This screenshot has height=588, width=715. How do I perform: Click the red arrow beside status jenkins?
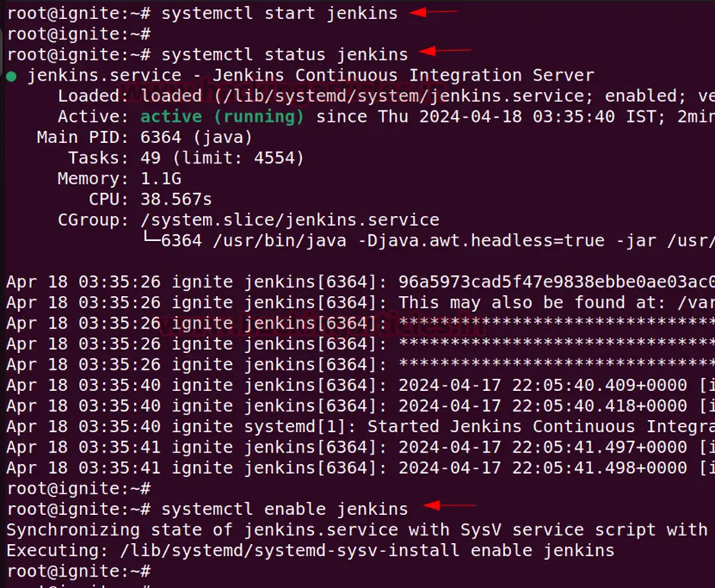click(x=445, y=51)
